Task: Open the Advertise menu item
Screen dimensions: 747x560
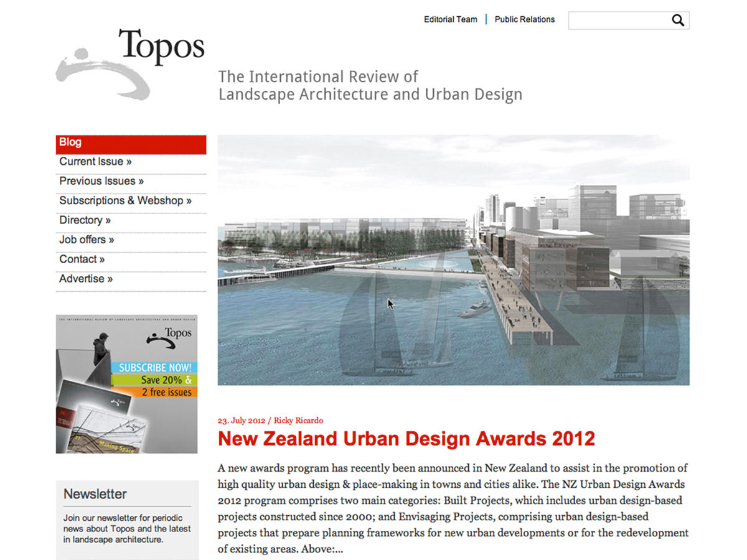Action: point(131,281)
